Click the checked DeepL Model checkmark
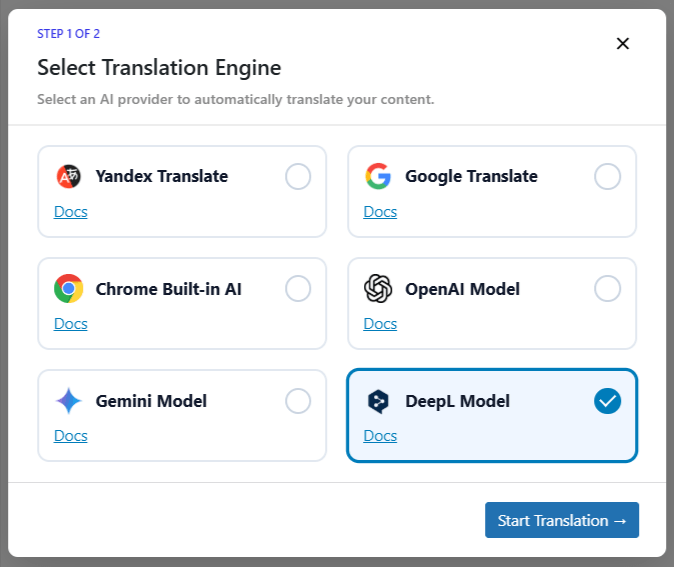Image resolution: width=674 pixels, height=567 pixels. click(607, 401)
